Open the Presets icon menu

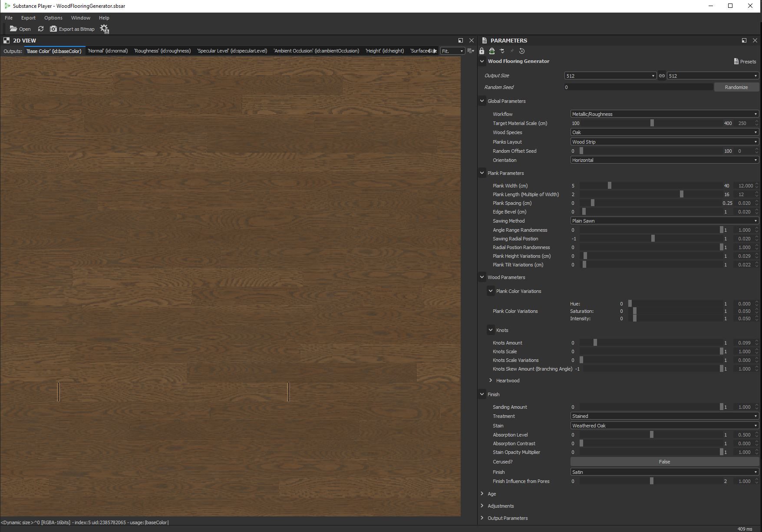(745, 62)
